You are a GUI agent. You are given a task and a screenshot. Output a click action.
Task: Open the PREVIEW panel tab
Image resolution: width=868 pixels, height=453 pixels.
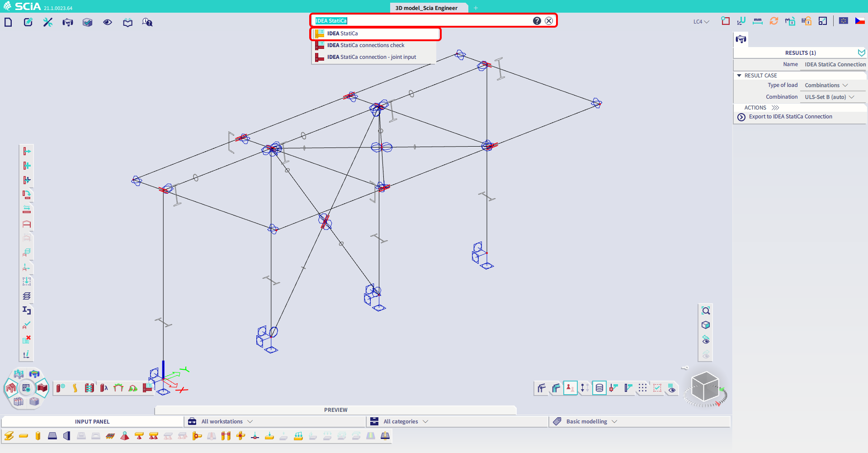pos(335,410)
